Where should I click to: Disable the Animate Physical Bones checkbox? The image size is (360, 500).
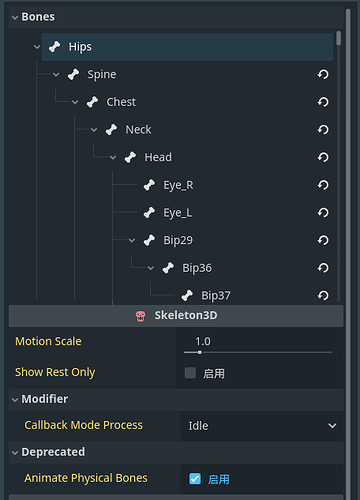click(195, 479)
